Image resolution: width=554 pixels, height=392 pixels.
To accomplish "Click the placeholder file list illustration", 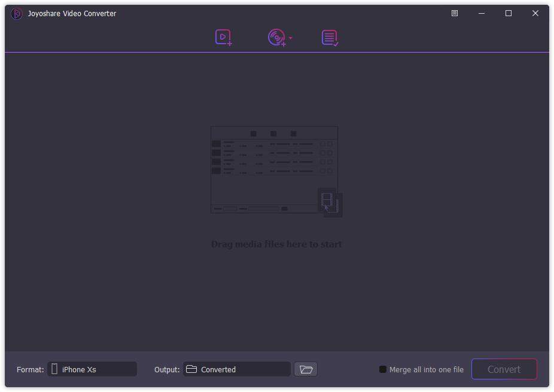I will click(x=274, y=169).
